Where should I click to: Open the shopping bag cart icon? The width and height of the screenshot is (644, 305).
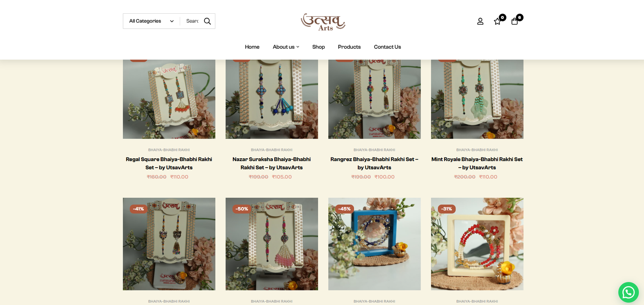514,21
